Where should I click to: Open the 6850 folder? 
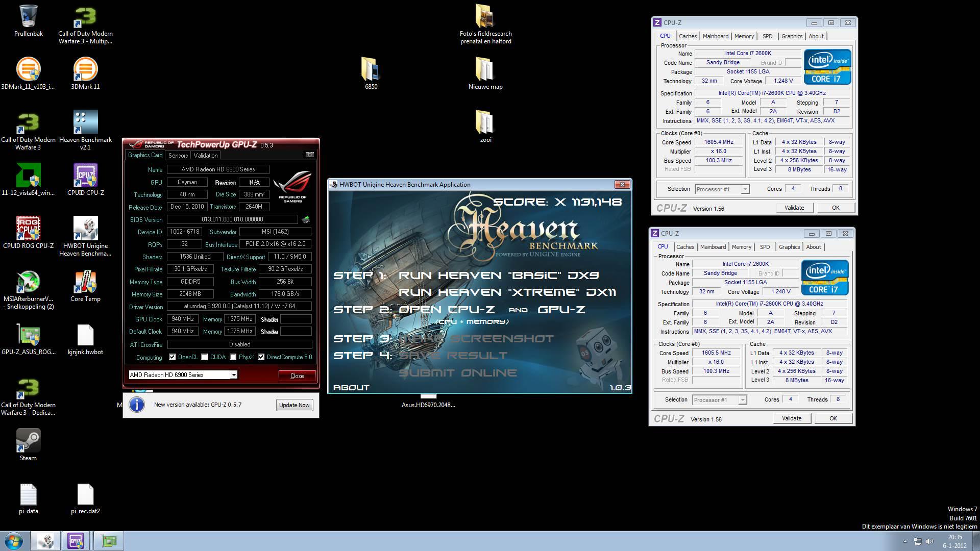click(371, 73)
